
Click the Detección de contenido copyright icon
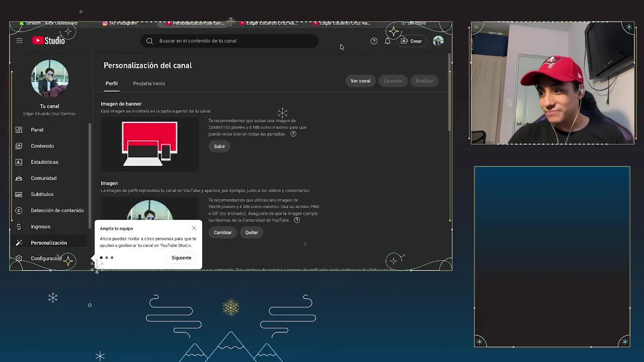coord(19,210)
